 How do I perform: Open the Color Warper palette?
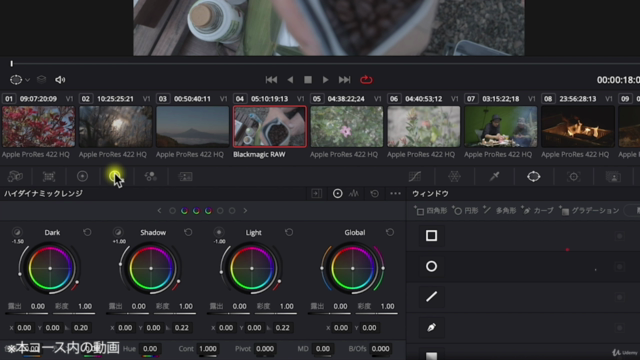coord(454,176)
